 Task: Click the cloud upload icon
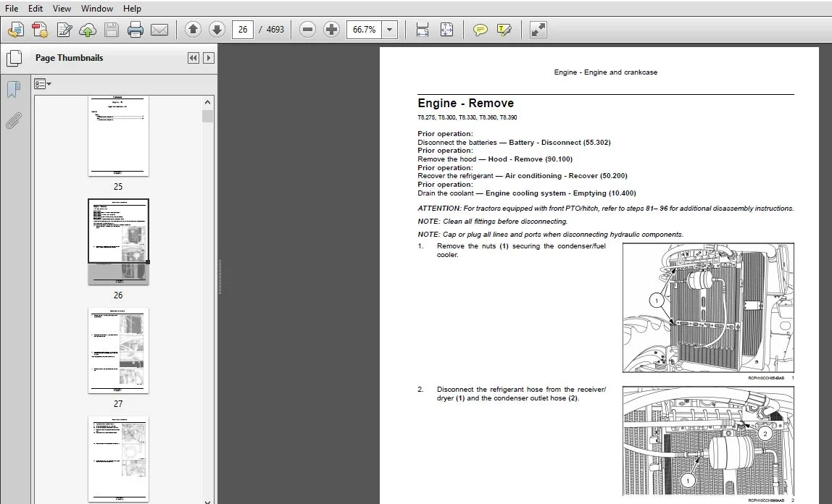click(88, 30)
